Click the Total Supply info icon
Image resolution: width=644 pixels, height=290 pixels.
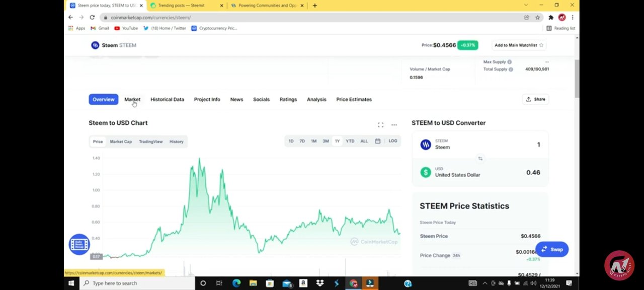pyautogui.click(x=511, y=69)
